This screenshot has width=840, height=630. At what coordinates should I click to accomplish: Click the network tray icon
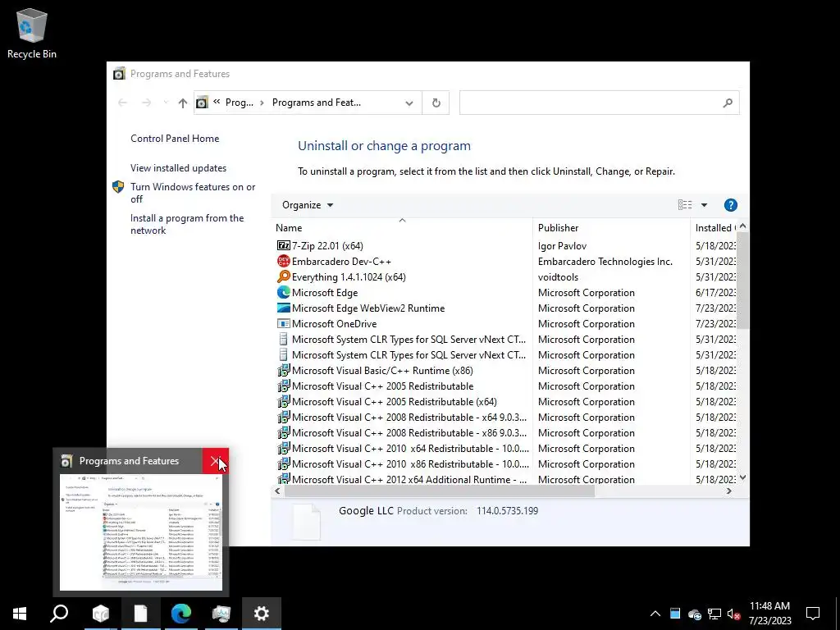tap(714, 614)
